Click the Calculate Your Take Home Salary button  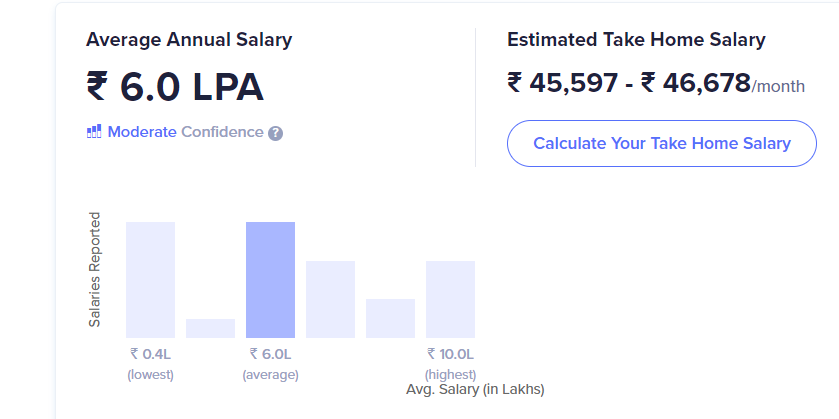[661, 143]
